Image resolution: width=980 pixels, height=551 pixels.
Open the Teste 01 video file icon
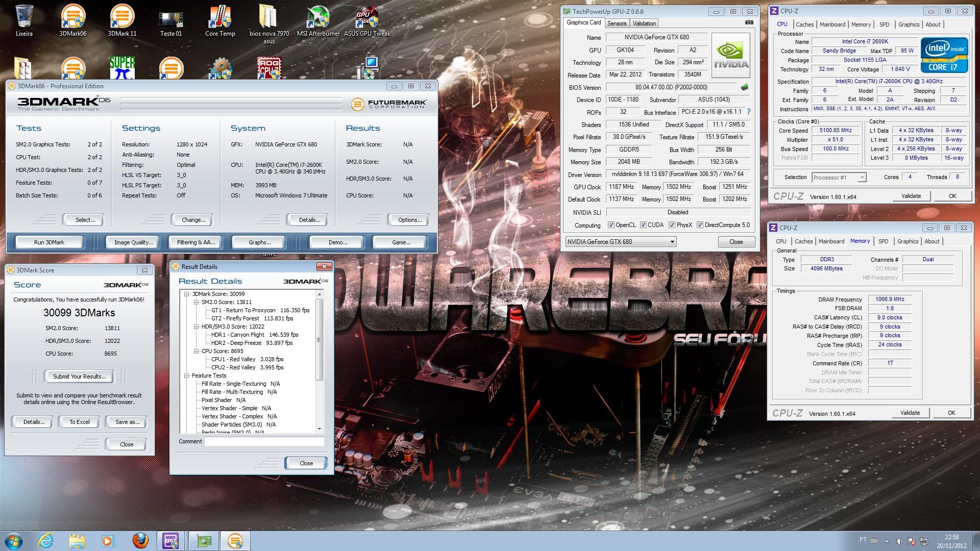pos(171,20)
